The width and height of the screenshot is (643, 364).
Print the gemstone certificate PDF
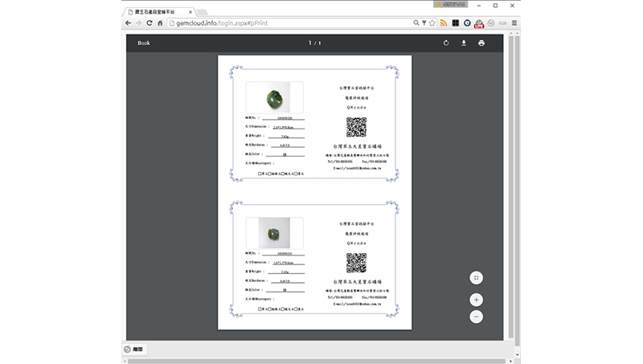(x=481, y=43)
